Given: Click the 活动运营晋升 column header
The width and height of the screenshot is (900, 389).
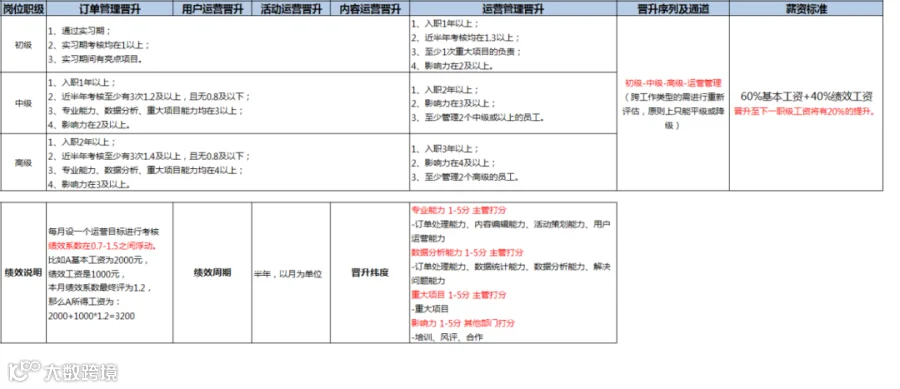Looking at the screenshot, I should [x=291, y=9].
